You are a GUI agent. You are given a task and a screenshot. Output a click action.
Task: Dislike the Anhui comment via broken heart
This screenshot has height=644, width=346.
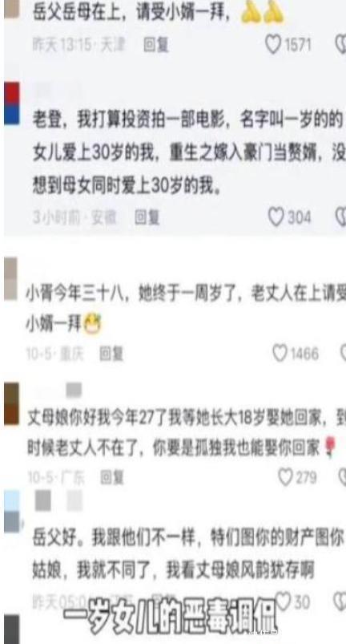(x=342, y=217)
